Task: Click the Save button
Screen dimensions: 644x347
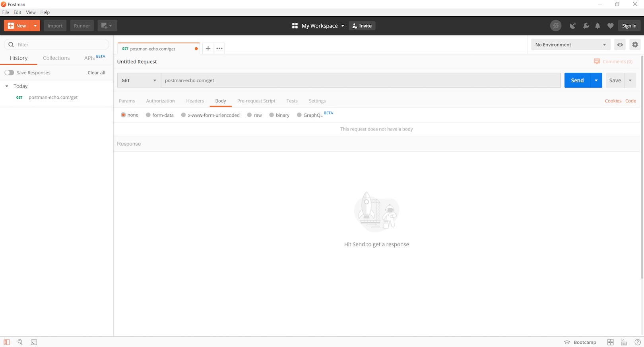Action: click(615, 80)
